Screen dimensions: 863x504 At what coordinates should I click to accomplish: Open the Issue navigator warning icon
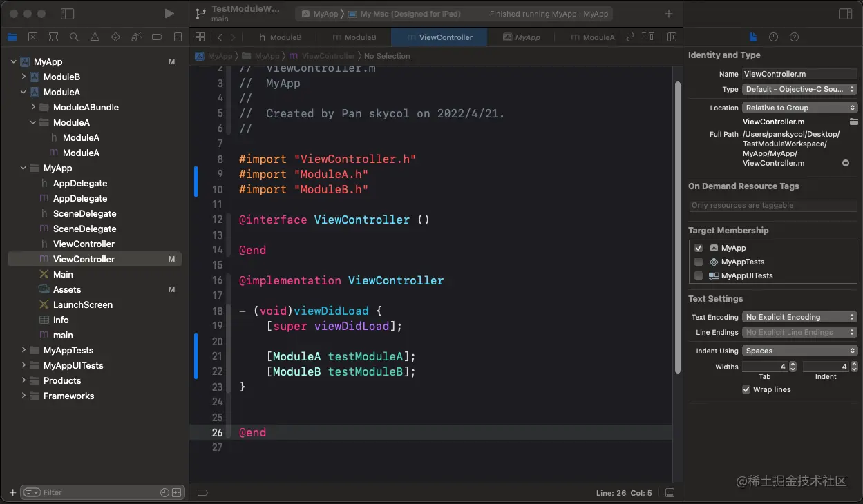(95, 37)
